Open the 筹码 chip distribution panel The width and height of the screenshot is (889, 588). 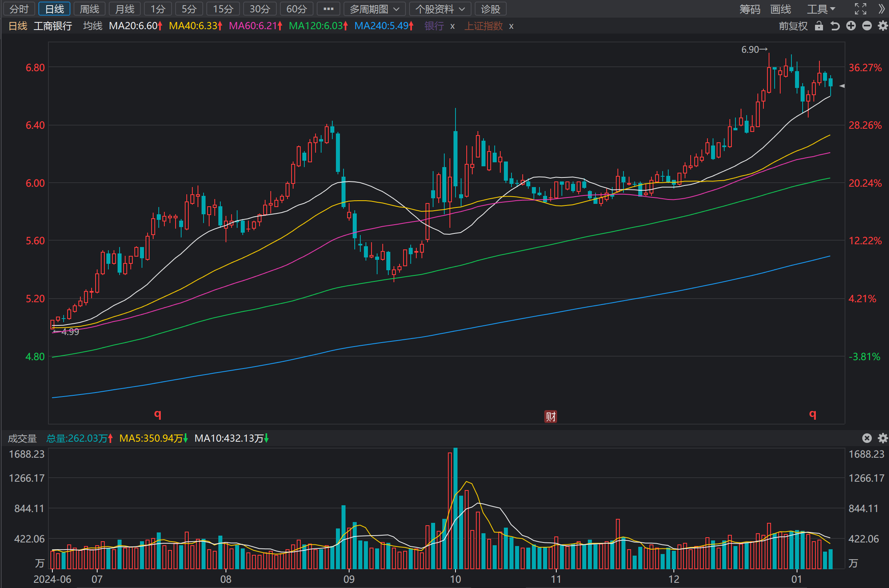[750, 9]
